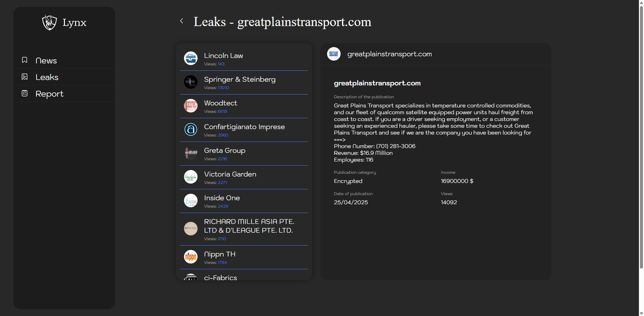The image size is (644, 316).
Task: Select the Victoria Garden listing
Action: point(230,174)
